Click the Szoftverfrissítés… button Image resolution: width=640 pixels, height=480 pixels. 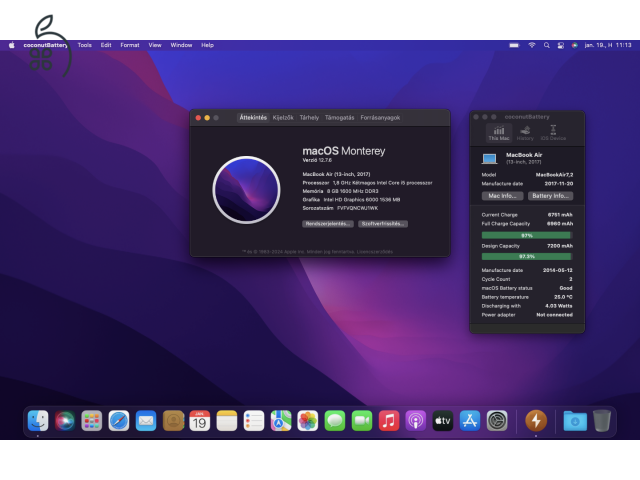(x=383, y=224)
